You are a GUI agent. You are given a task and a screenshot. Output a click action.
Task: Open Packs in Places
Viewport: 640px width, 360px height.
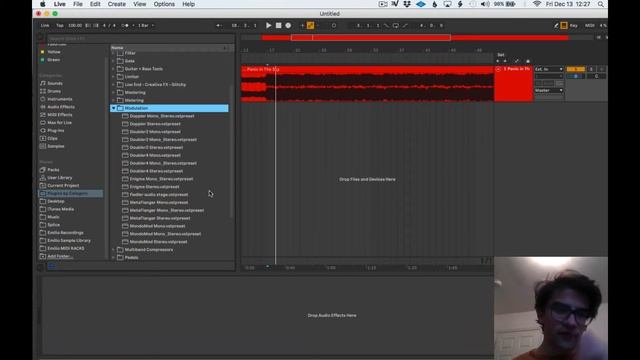pos(53,170)
